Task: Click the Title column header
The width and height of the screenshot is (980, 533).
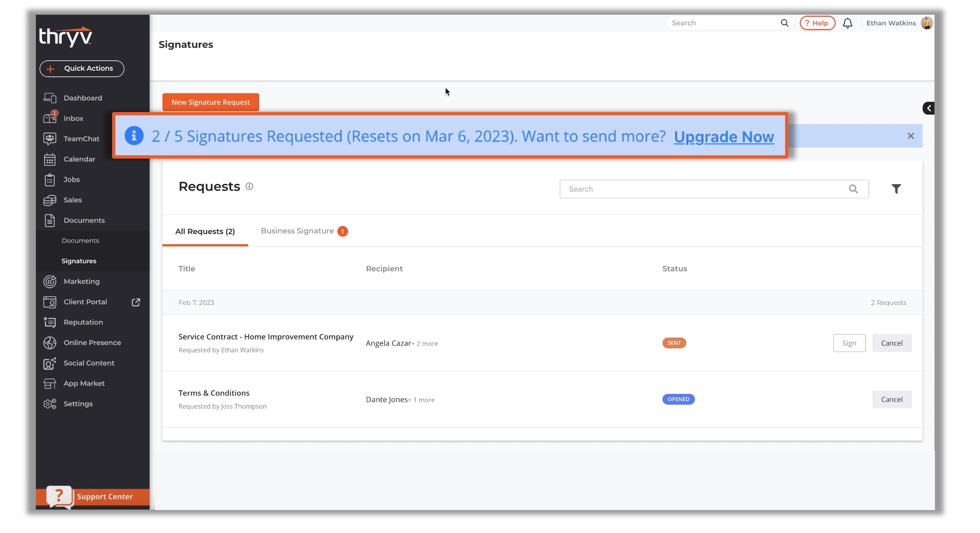Action: coord(187,269)
